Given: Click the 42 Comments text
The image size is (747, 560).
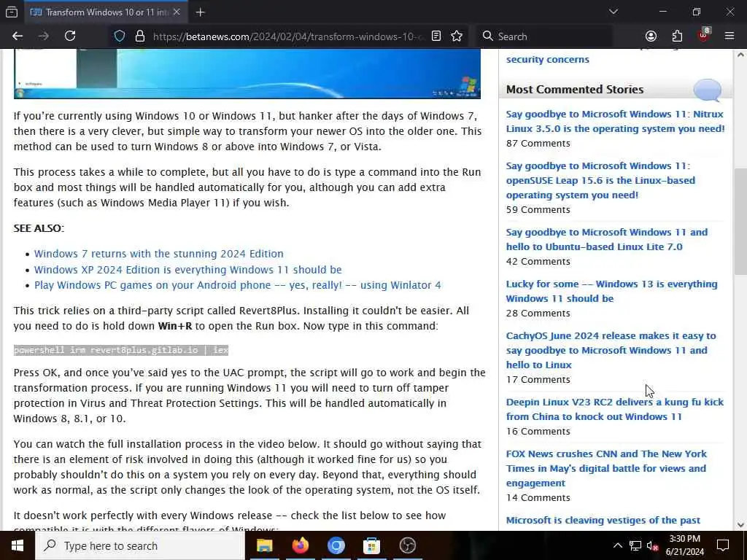Looking at the screenshot, I should (x=538, y=262).
